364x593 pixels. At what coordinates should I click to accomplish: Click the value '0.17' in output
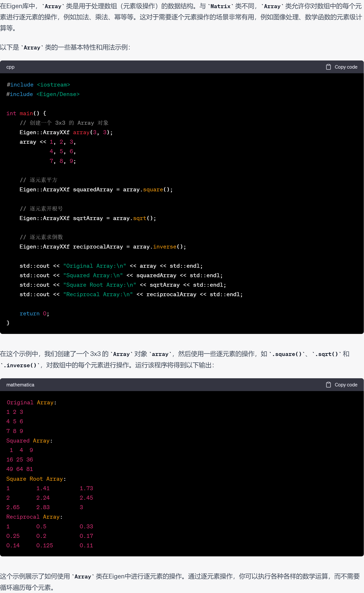point(86,536)
